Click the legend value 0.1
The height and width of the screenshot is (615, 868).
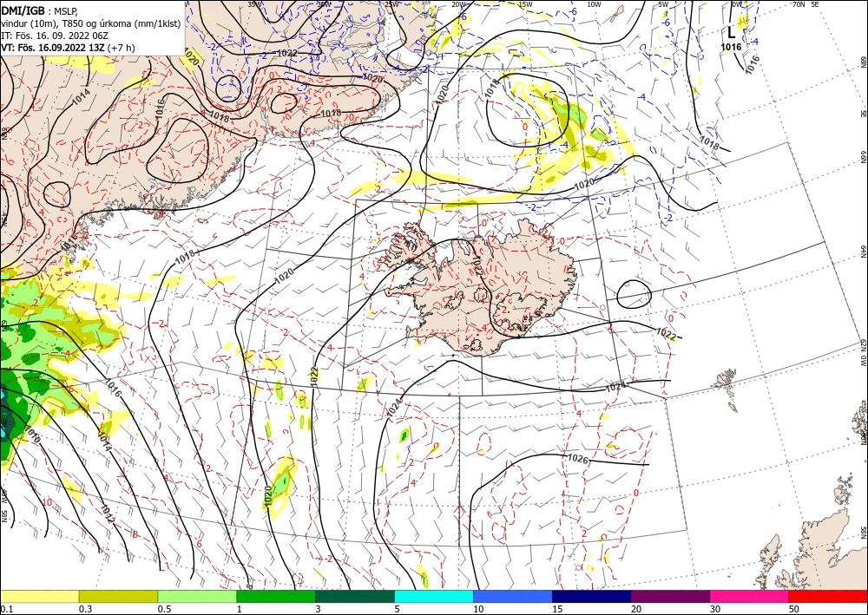[x=6, y=609]
